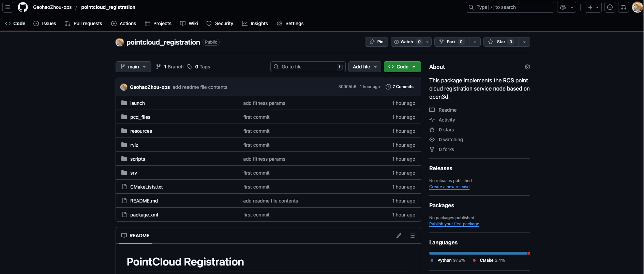Open the Projects tab
The image size is (644, 274).
pos(158,23)
